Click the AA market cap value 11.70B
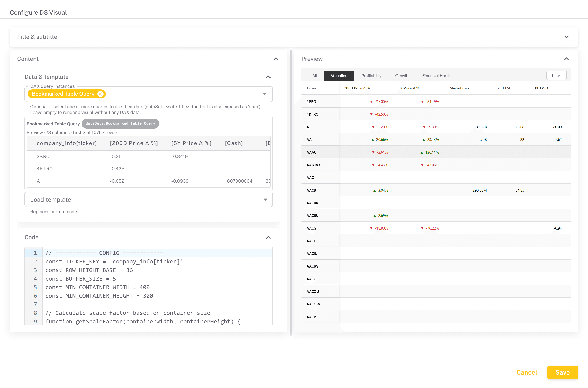Screen dimensions: 588x388 [x=481, y=139]
